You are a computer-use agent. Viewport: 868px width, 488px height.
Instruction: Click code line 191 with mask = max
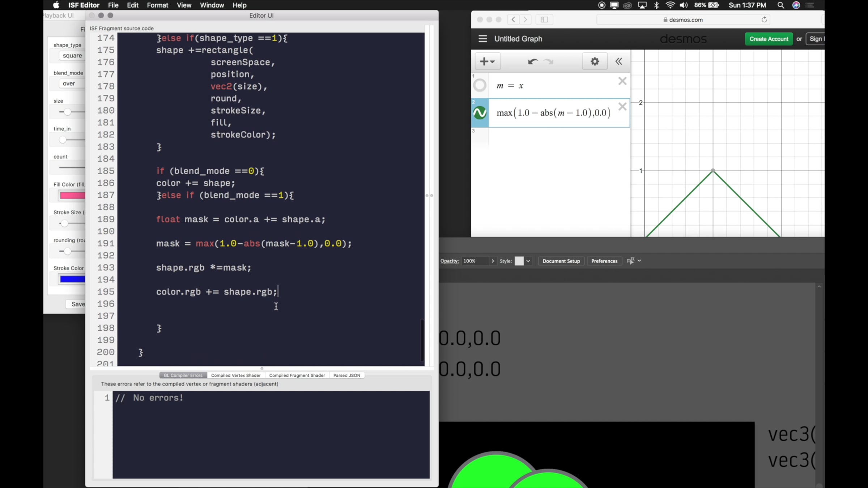point(253,244)
